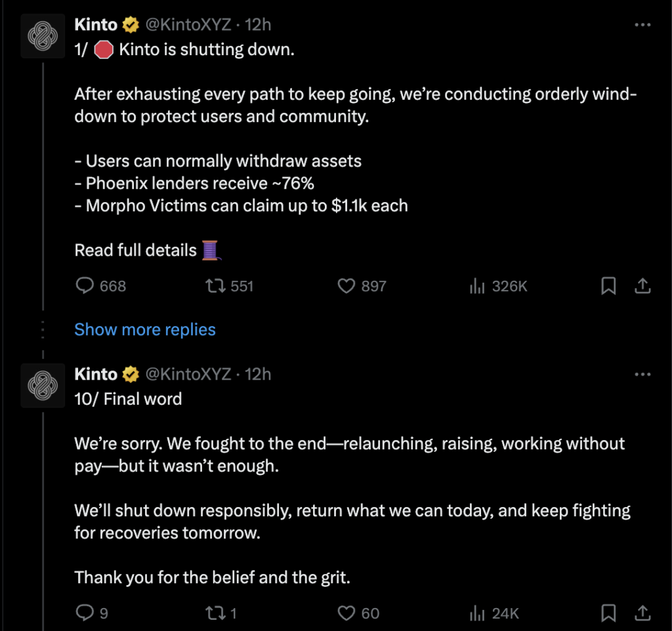Open more options for Final word tweet
The height and width of the screenshot is (631, 672).
(642, 374)
